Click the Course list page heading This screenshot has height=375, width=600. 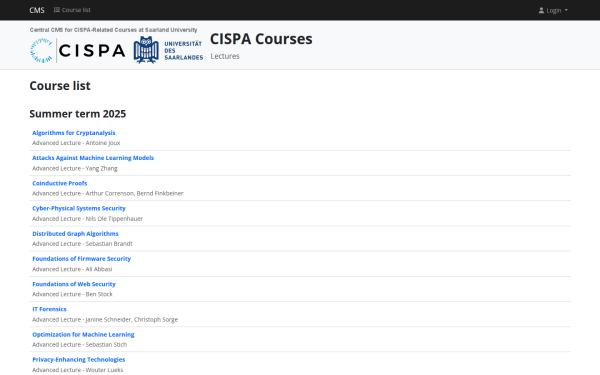60,86
